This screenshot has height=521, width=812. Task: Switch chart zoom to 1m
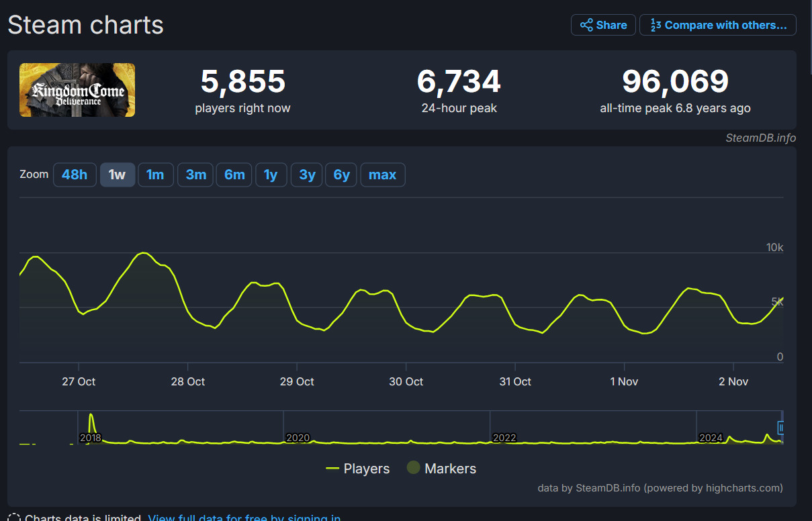tap(155, 175)
